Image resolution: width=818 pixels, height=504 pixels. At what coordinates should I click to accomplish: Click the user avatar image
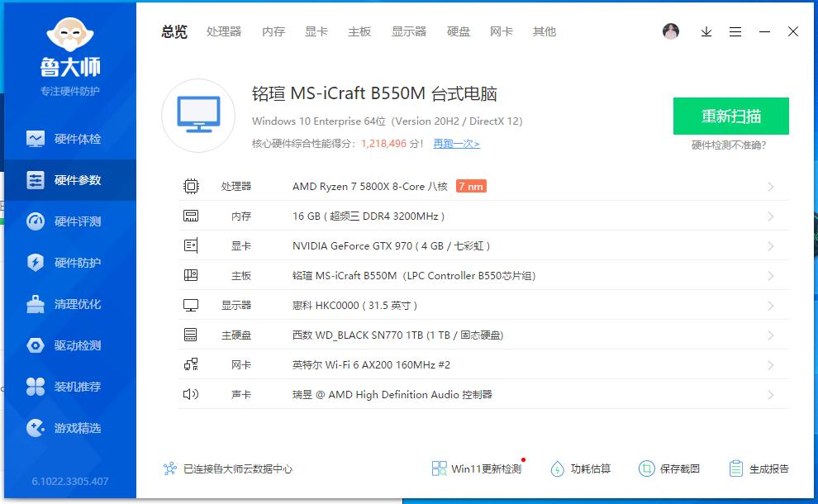click(x=671, y=31)
